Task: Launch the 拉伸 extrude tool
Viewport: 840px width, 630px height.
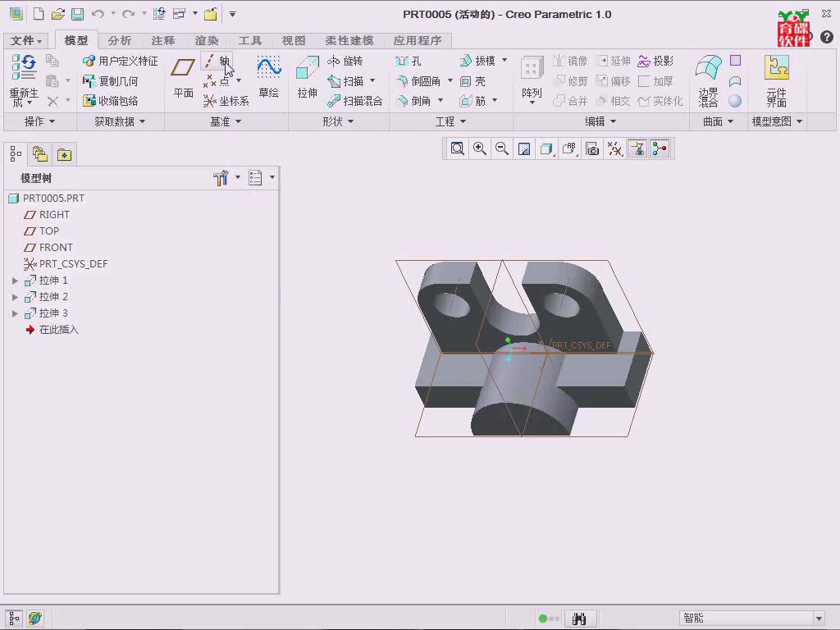Action: [307, 77]
